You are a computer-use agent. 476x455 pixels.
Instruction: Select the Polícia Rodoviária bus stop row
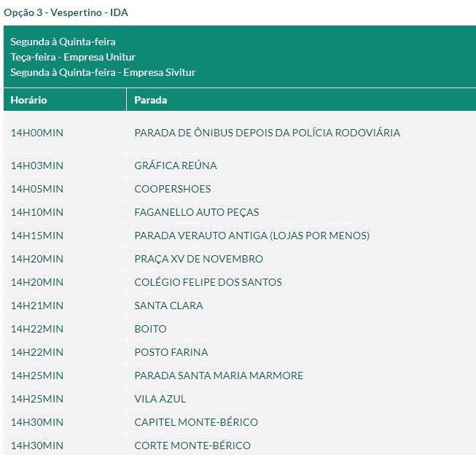point(267,133)
